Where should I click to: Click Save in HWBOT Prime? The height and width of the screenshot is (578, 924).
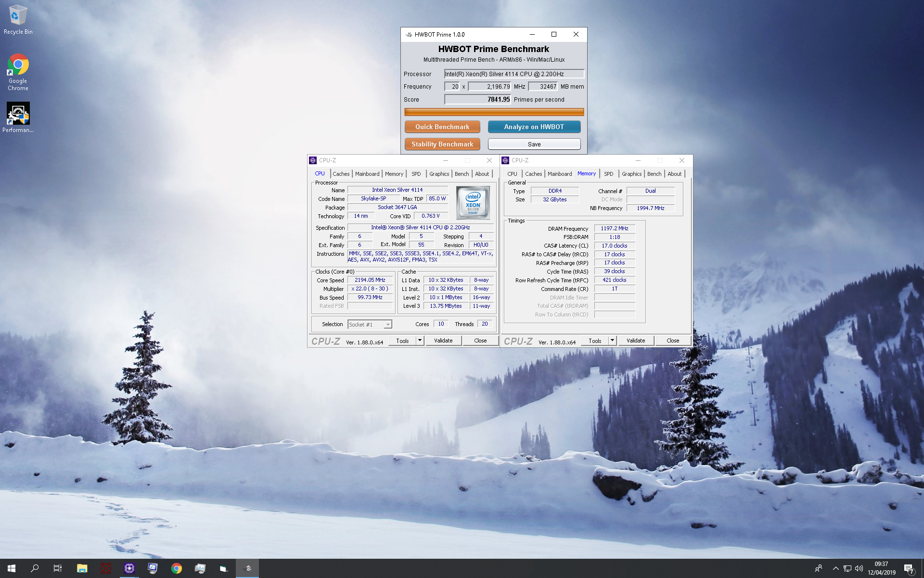[x=534, y=144]
